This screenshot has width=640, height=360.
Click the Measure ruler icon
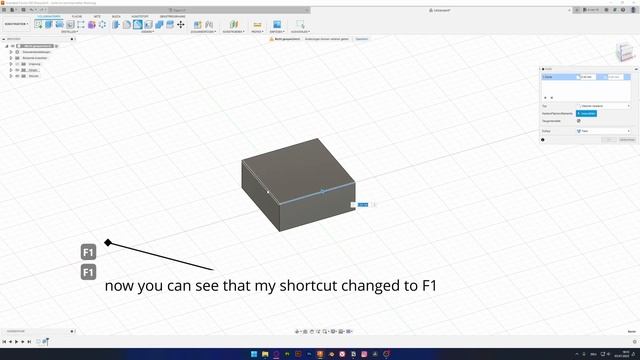257,24
